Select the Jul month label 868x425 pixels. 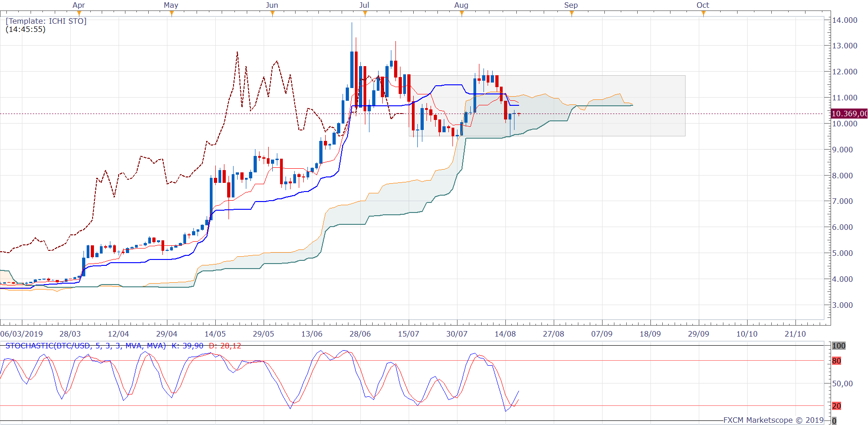pos(364,5)
